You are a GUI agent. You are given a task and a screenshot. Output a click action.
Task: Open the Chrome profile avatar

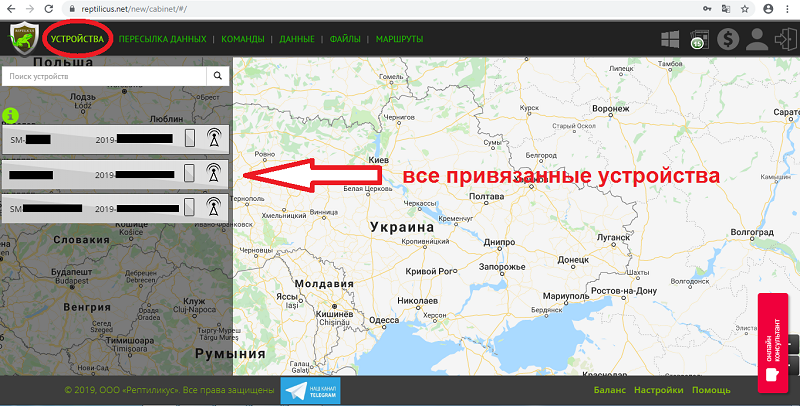point(768,9)
